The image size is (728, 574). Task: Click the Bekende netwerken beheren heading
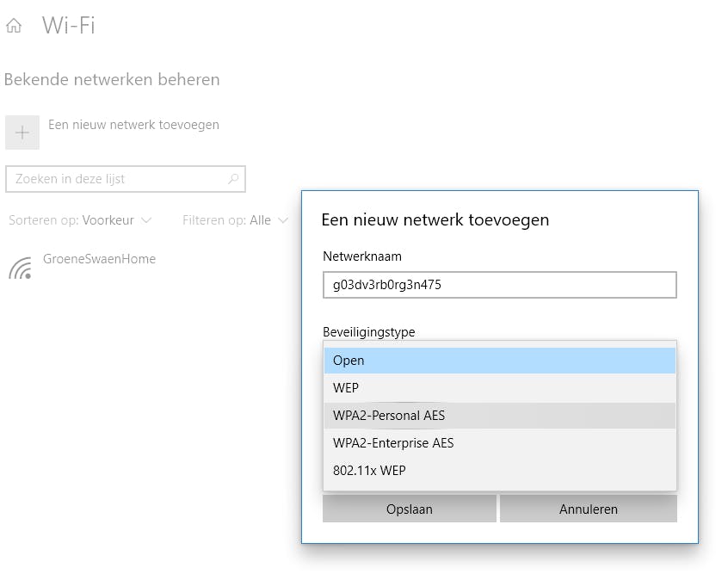point(112,80)
